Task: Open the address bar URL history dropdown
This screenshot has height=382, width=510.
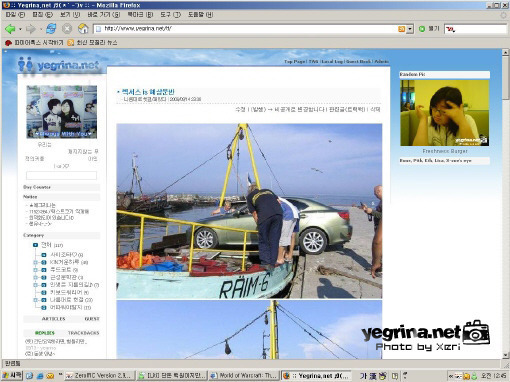Action: (x=410, y=29)
